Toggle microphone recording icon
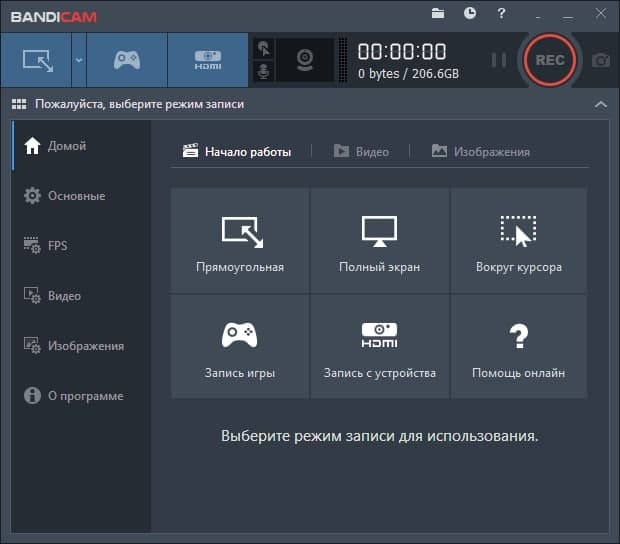Viewport: 620px width, 544px height. [263, 71]
